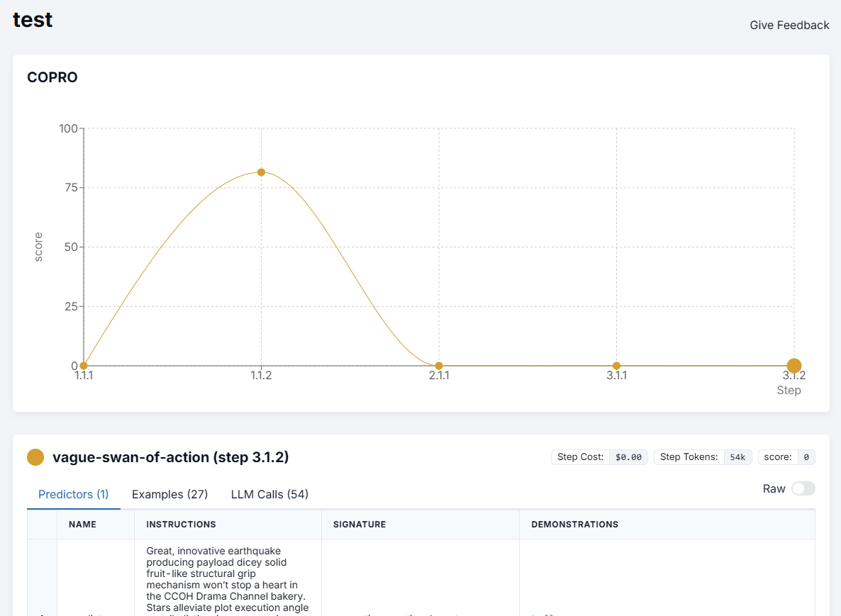The height and width of the screenshot is (616, 841).
Task: Toggle the Raw switch
Action: [x=803, y=488]
